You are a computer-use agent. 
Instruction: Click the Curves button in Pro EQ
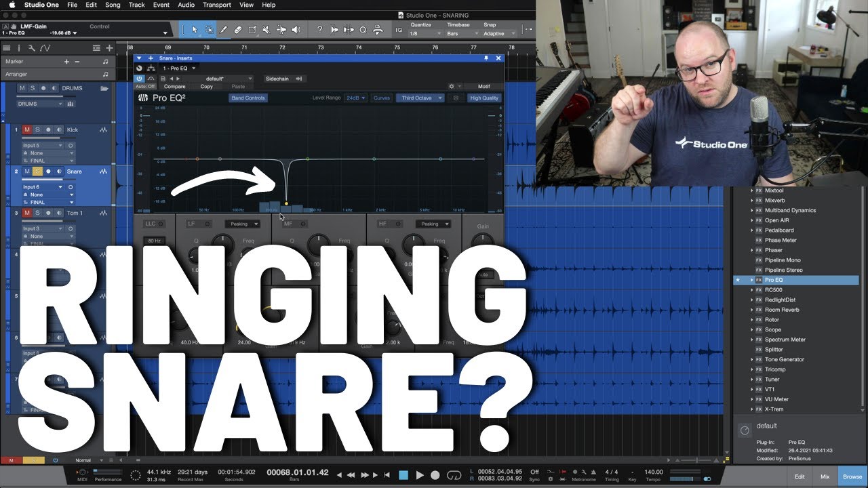coord(382,98)
